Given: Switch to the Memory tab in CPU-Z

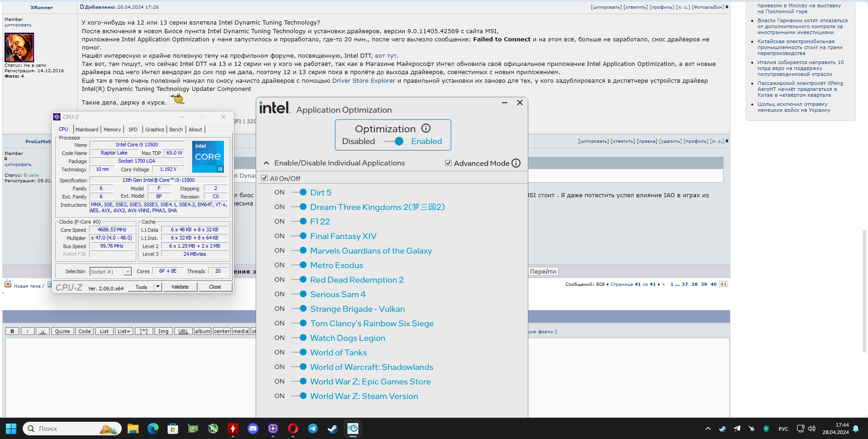Looking at the screenshot, I should point(112,130).
